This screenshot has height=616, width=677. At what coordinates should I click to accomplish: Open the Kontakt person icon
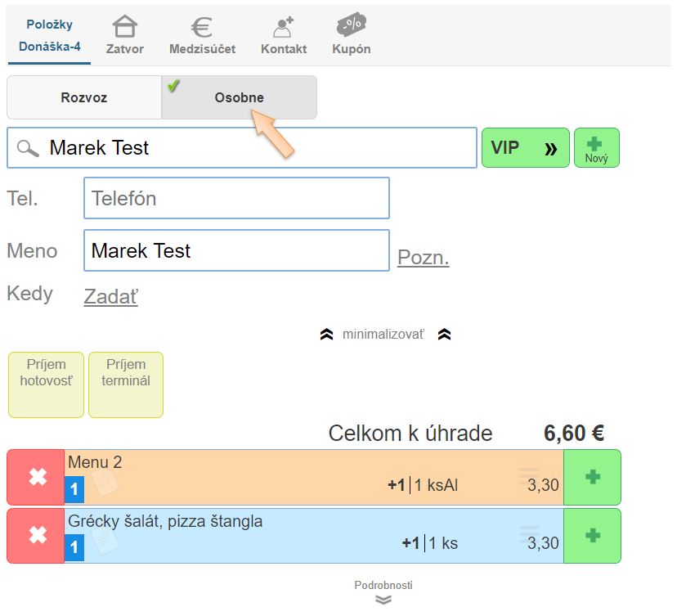pos(284,28)
